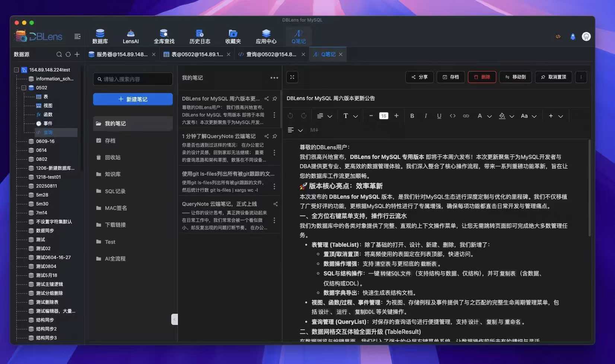615x364 pixels.
Task: Click the 新建笔记 button
Action: tap(133, 99)
